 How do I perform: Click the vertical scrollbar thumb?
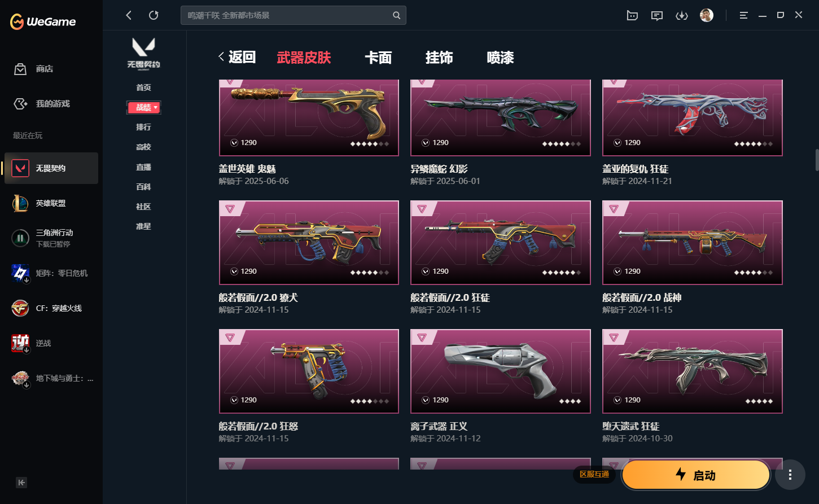[817, 160]
